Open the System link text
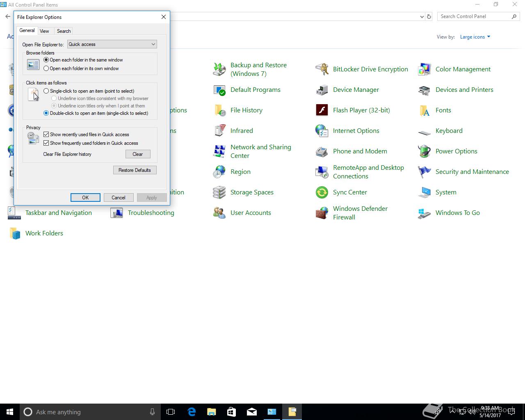This screenshot has width=525, height=420. pos(446,192)
